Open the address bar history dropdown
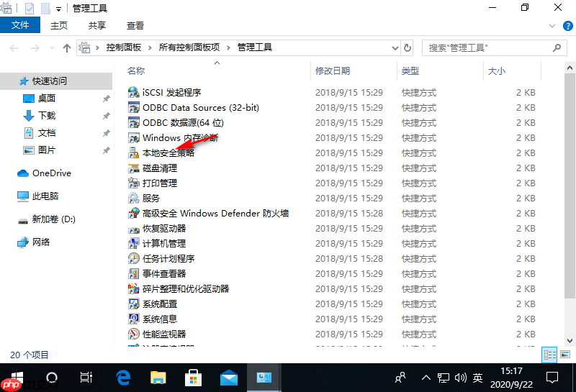Screen dimensions: 576x392 tap(395, 47)
